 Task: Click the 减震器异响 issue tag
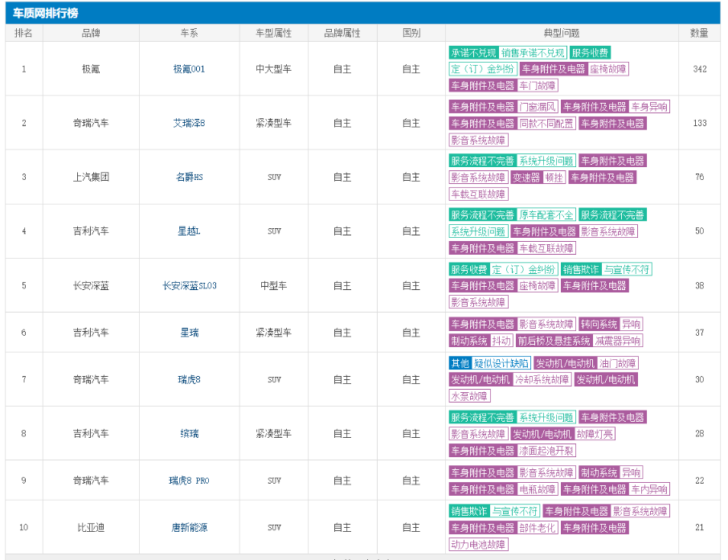pyautogui.click(x=618, y=341)
